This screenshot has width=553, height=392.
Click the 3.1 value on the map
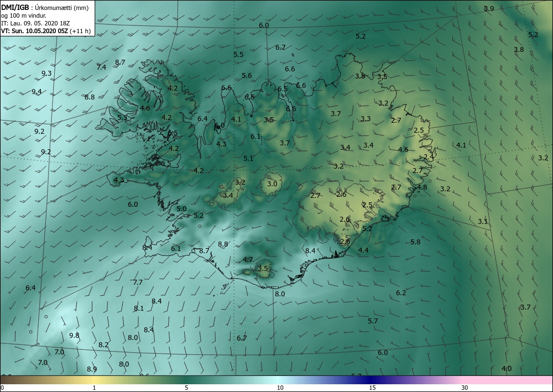tap(483, 221)
